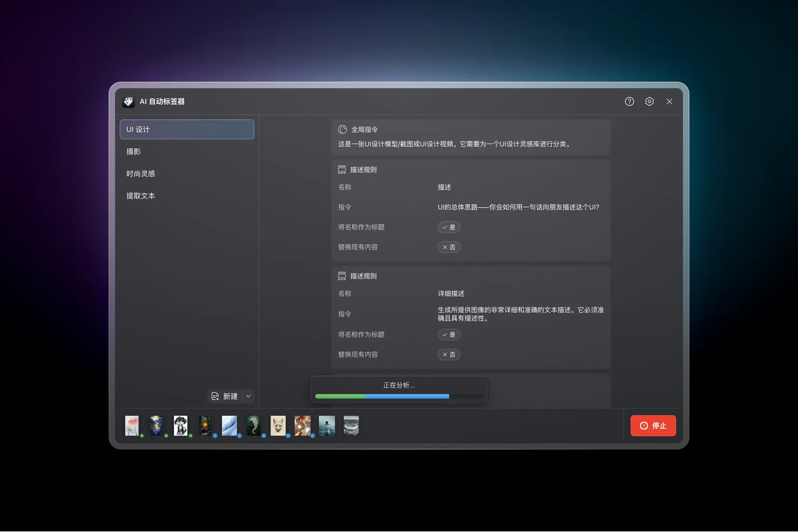Click the help question mark icon
Viewport: 798px width, 532px height.
pyautogui.click(x=629, y=101)
